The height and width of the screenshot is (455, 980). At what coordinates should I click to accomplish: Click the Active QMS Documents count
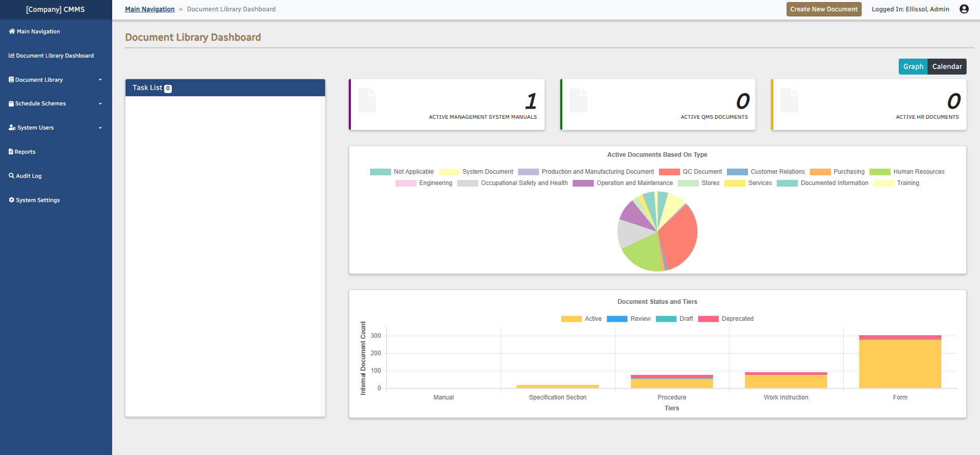[x=742, y=101]
